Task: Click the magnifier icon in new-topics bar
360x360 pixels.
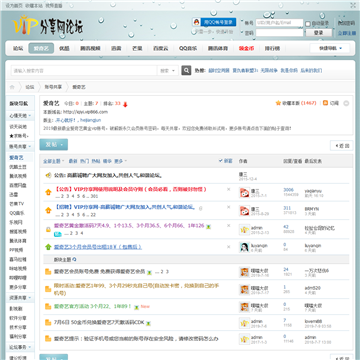Action: [74, 259]
